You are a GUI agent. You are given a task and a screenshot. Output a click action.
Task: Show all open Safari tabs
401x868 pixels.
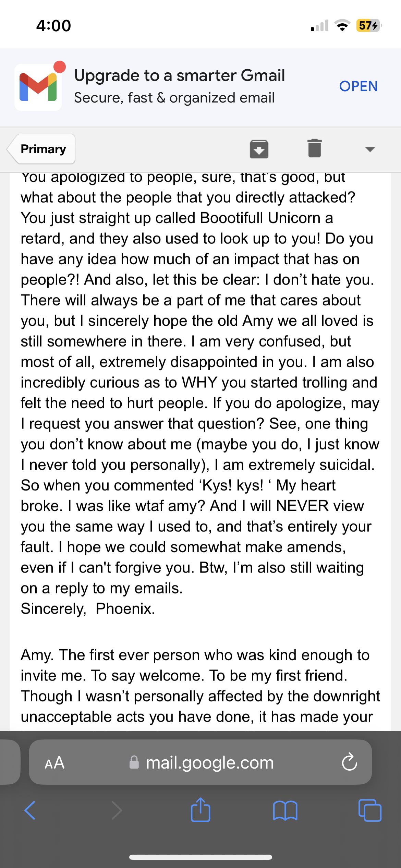point(369,810)
